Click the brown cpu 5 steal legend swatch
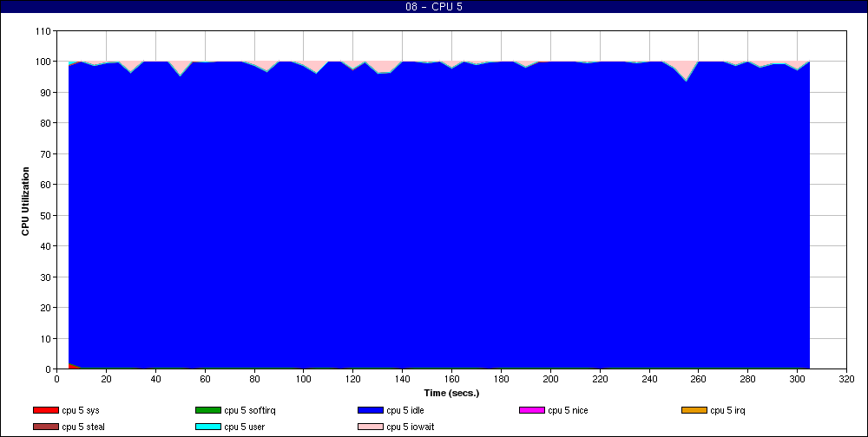Viewport: 868px width, 437px height. click(x=45, y=427)
